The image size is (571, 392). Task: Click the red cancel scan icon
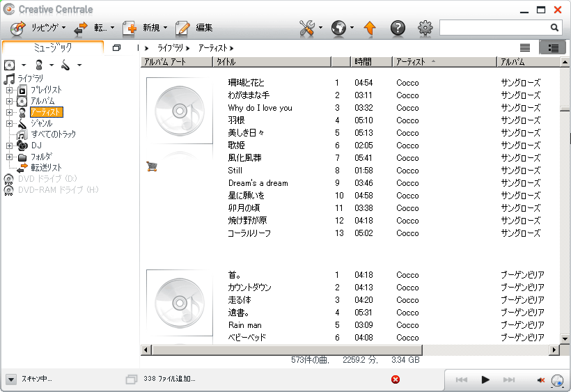click(x=396, y=379)
